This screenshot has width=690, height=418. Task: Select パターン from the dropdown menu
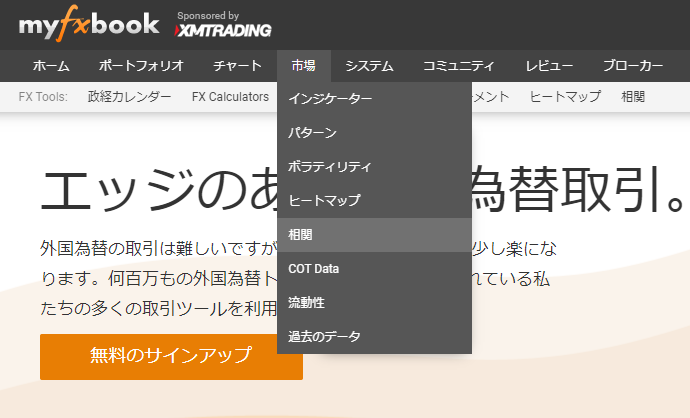coord(312,133)
